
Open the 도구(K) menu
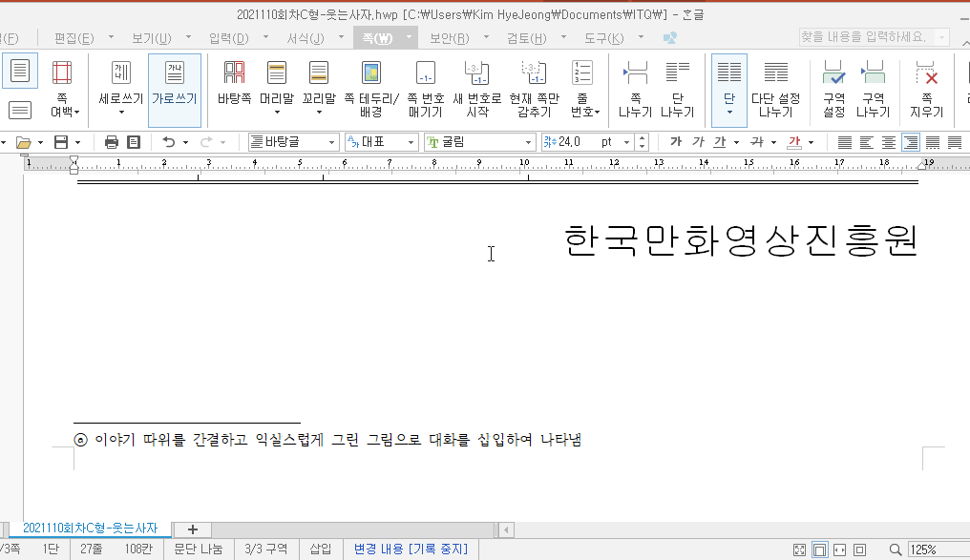603,38
